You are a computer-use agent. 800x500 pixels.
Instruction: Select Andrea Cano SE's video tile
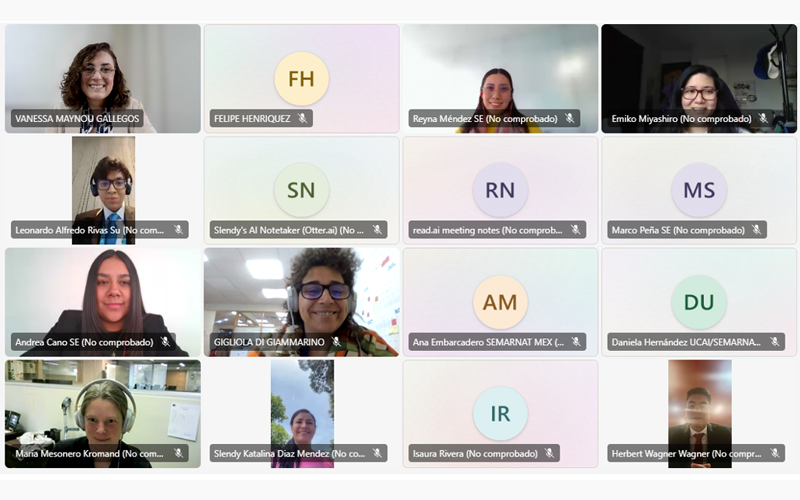103,302
